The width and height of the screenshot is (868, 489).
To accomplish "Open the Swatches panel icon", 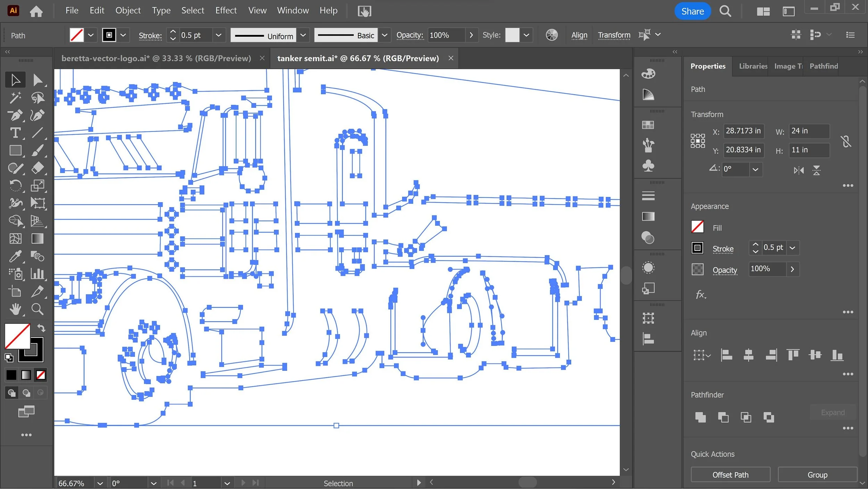I will click(x=648, y=125).
